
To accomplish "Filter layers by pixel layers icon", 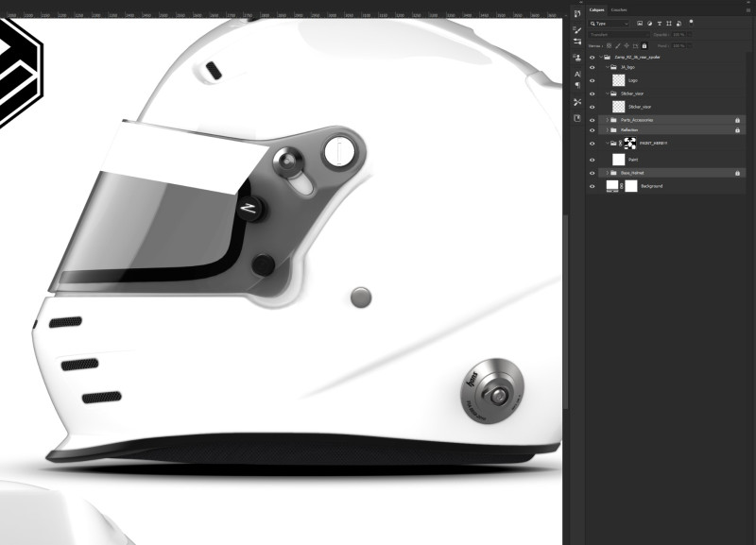I will 639,24.
